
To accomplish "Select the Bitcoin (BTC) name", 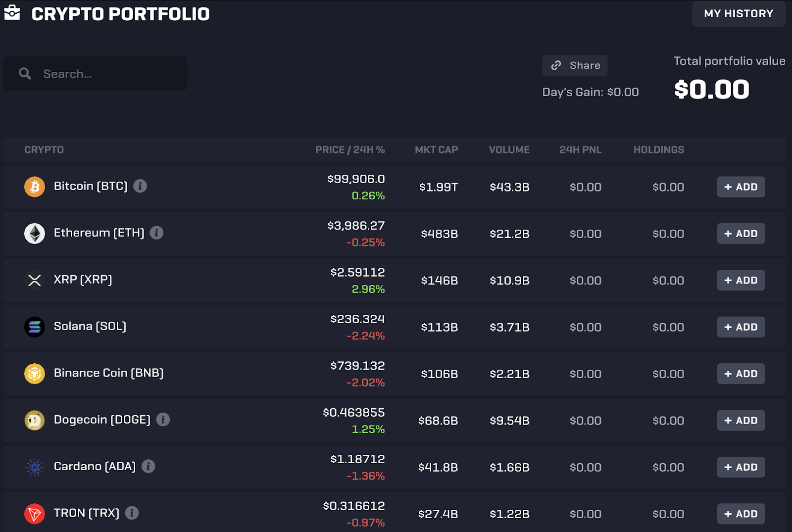I will coord(91,186).
